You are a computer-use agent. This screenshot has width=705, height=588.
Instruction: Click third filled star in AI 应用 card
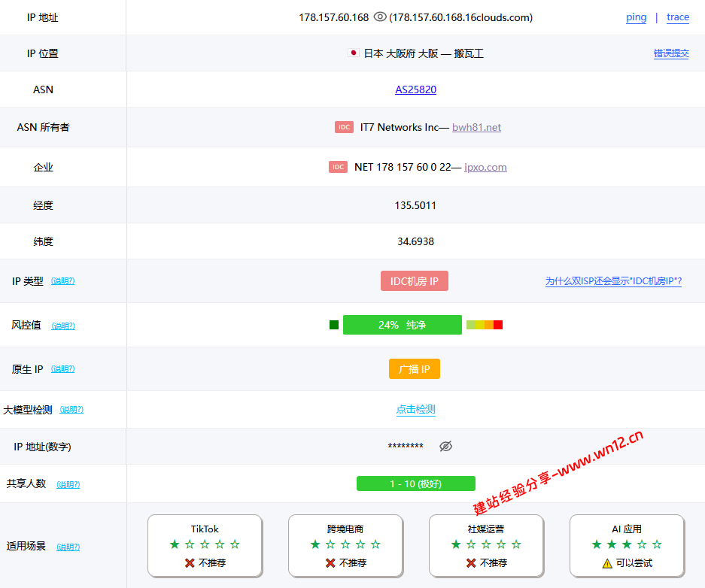pyautogui.click(x=627, y=544)
